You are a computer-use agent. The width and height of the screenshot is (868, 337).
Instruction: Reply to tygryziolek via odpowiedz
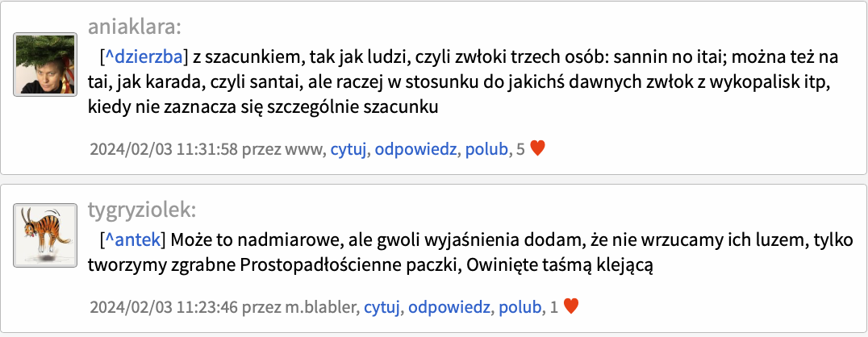click(x=449, y=307)
